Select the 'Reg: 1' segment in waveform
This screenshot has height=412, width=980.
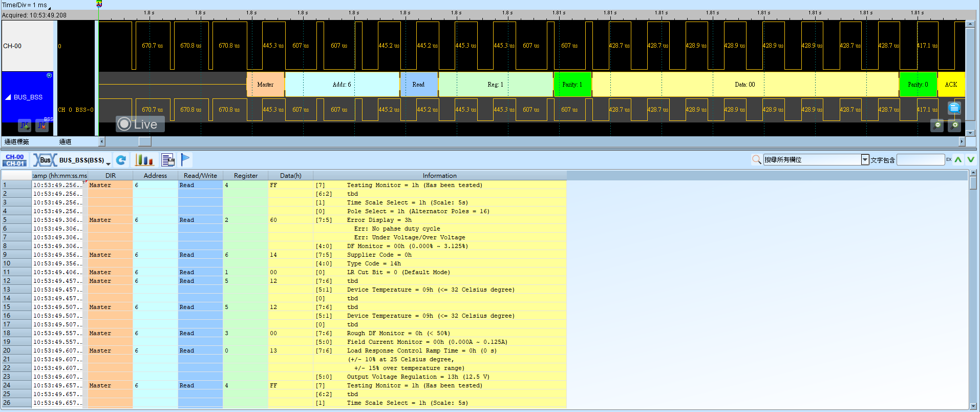(496, 85)
